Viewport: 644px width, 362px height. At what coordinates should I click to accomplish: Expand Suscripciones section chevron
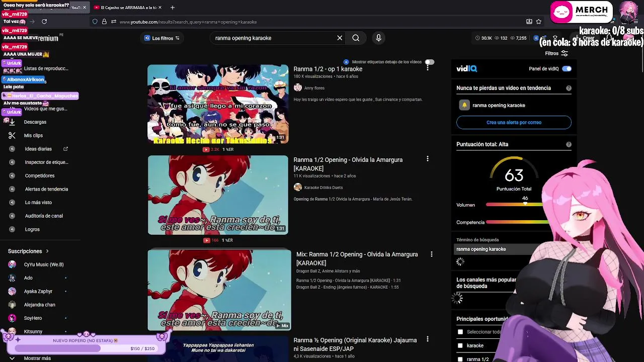[x=47, y=251]
